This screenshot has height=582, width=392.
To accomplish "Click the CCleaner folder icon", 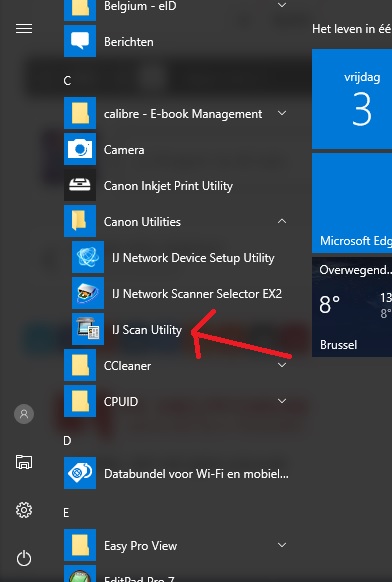I will coord(80,365).
